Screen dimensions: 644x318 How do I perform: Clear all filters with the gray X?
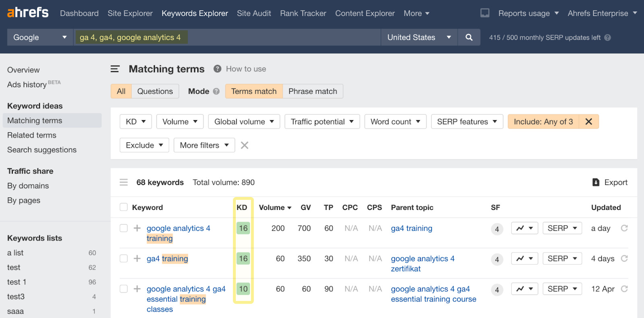tap(244, 145)
